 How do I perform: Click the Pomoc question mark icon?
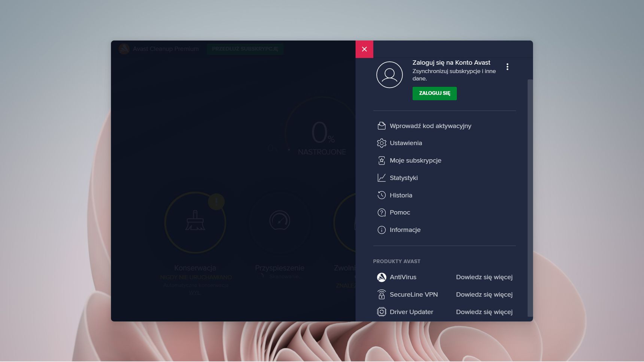click(382, 212)
